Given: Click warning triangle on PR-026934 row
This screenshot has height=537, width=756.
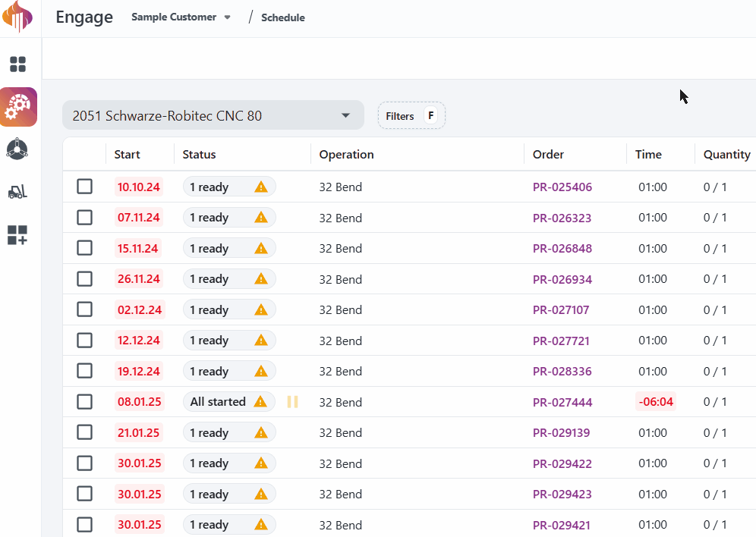Looking at the screenshot, I should click(x=261, y=279).
